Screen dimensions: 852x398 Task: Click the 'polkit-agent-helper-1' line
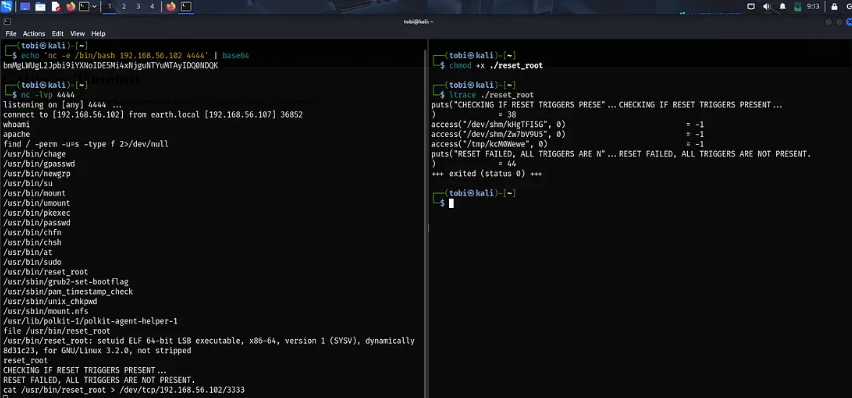[90, 321]
